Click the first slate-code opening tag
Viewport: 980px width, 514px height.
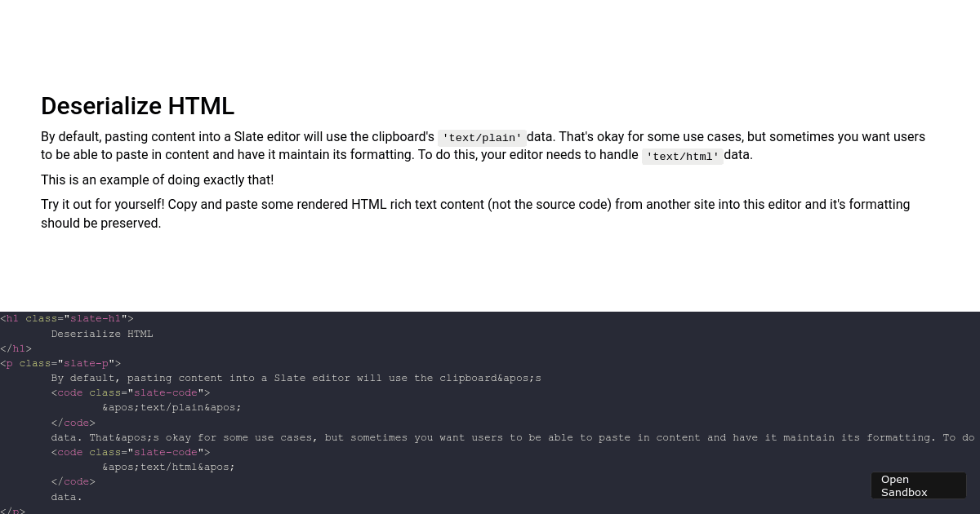(x=131, y=392)
